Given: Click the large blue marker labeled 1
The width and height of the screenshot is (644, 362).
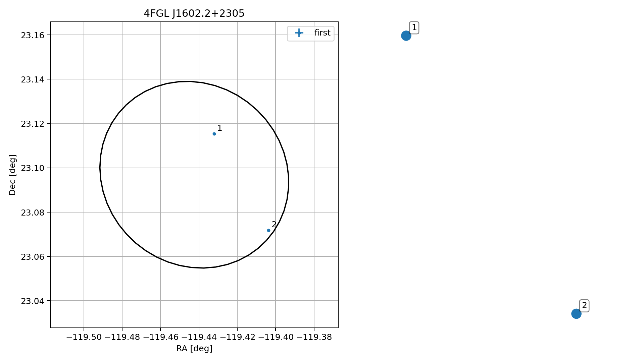Looking at the screenshot, I should coord(406,36).
